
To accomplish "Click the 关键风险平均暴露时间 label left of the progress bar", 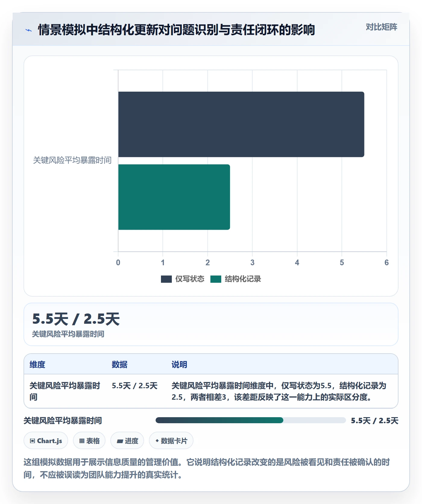I will pyautogui.click(x=63, y=421).
